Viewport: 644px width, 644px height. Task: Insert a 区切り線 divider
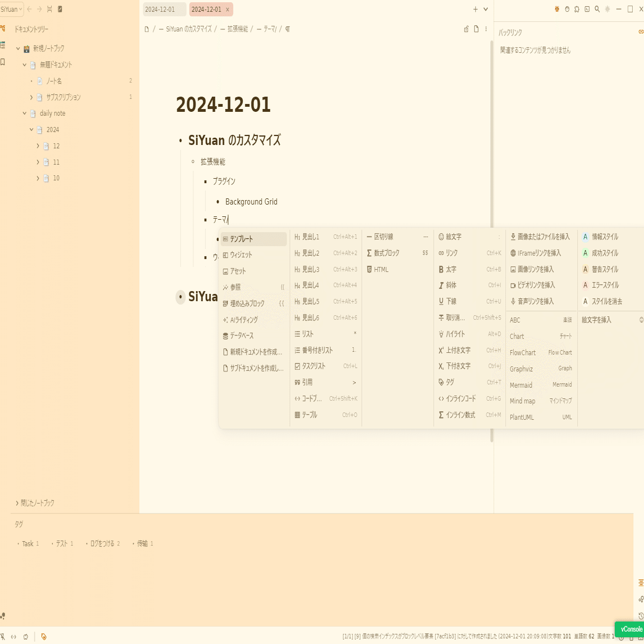pyautogui.click(x=397, y=237)
